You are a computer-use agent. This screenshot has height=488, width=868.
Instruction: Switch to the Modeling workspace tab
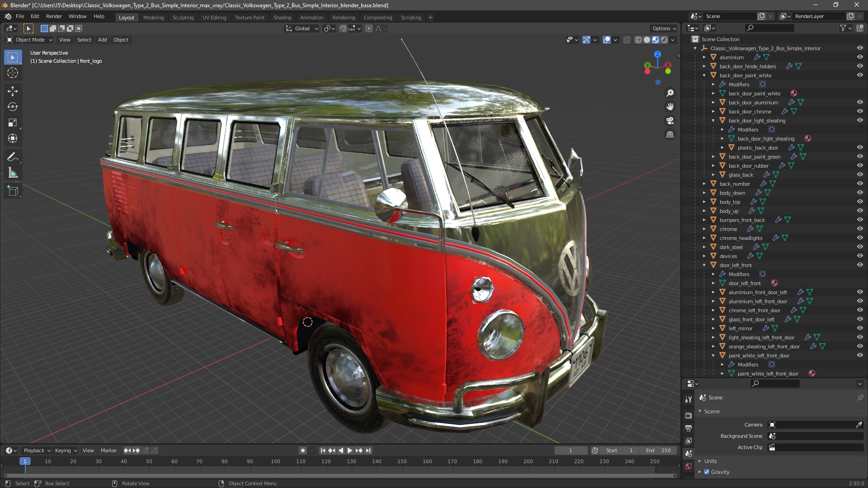coord(153,18)
